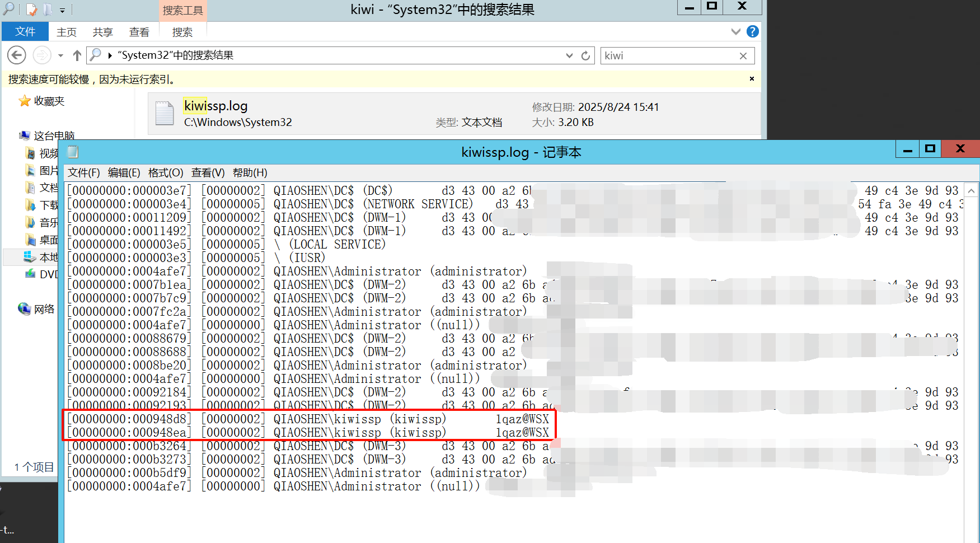Click the Back navigation arrow in Explorer
980x543 pixels.
click(17, 55)
